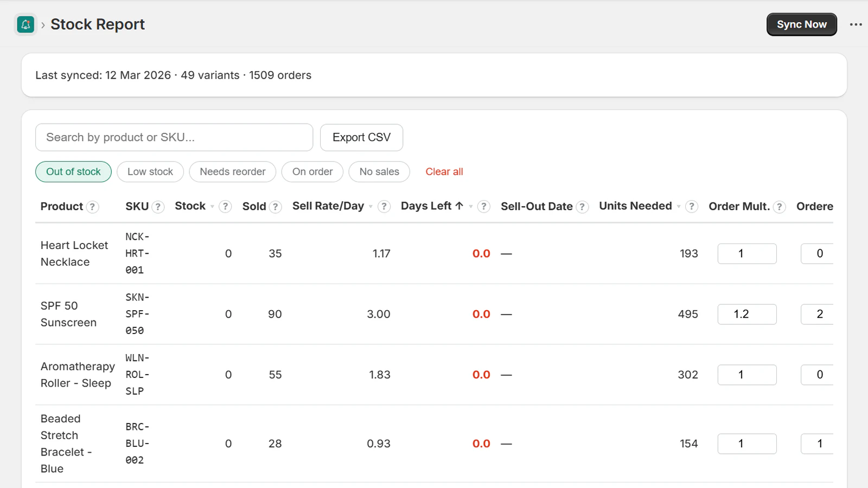Select the Stock Report breadcrumb title
The image size is (868, 488).
pos(98,24)
